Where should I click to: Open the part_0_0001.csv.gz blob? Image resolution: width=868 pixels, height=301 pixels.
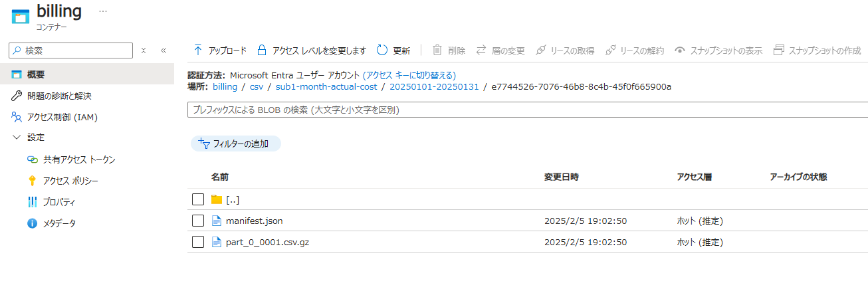pos(267,242)
